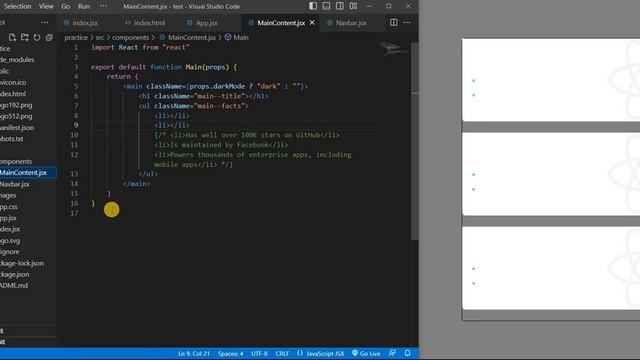This screenshot has width=640, height=360.
Task: Click the practice breadcrumb segment
Action: [x=76, y=38]
